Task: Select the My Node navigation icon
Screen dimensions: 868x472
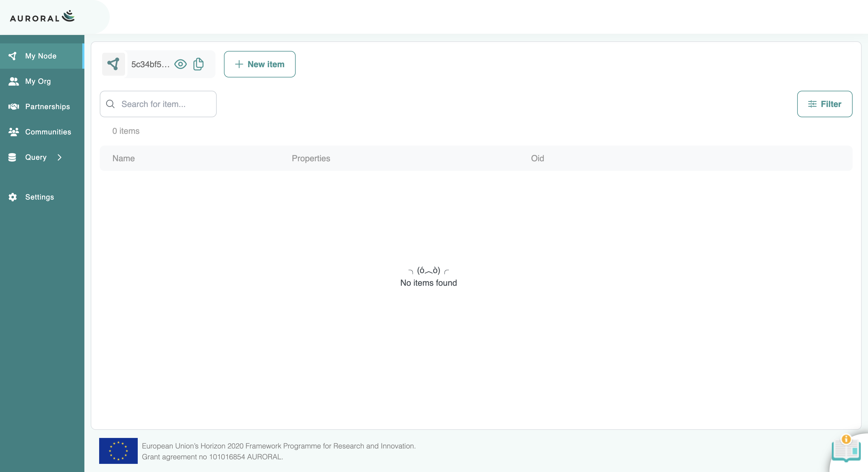Action: tap(13, 56)
